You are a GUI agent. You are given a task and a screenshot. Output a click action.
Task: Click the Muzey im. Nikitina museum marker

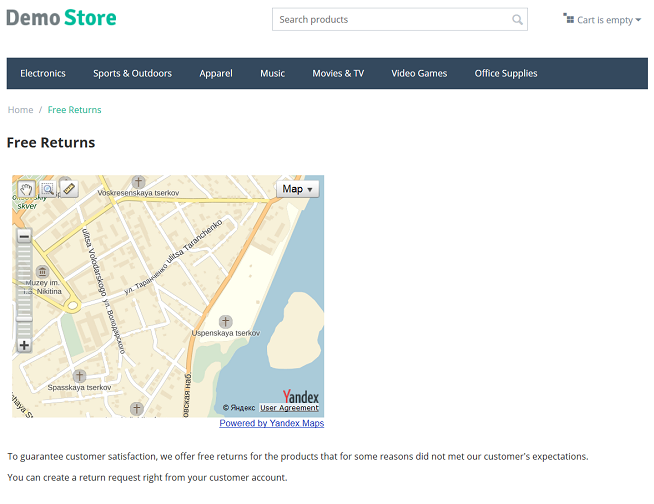pos(42,272)
